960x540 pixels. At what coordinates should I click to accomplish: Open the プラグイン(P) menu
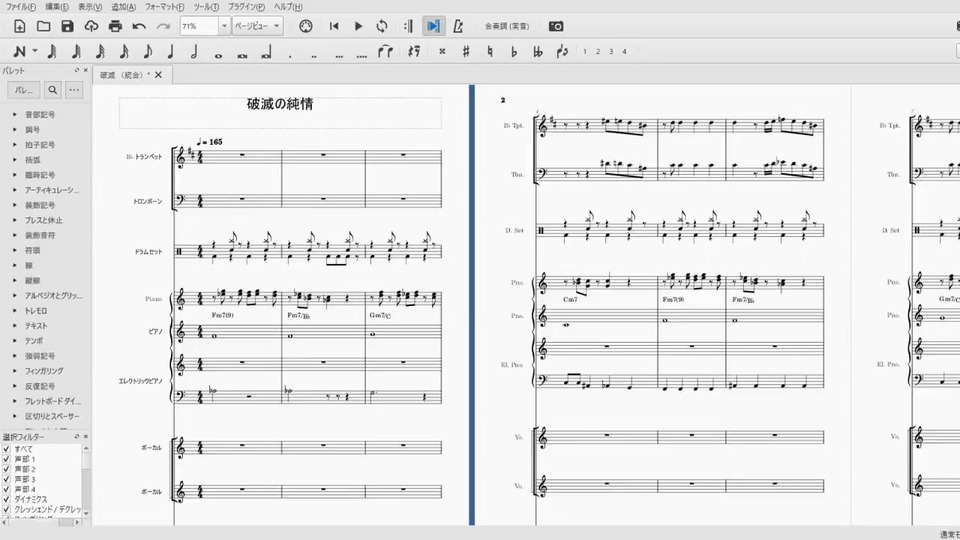246,7
